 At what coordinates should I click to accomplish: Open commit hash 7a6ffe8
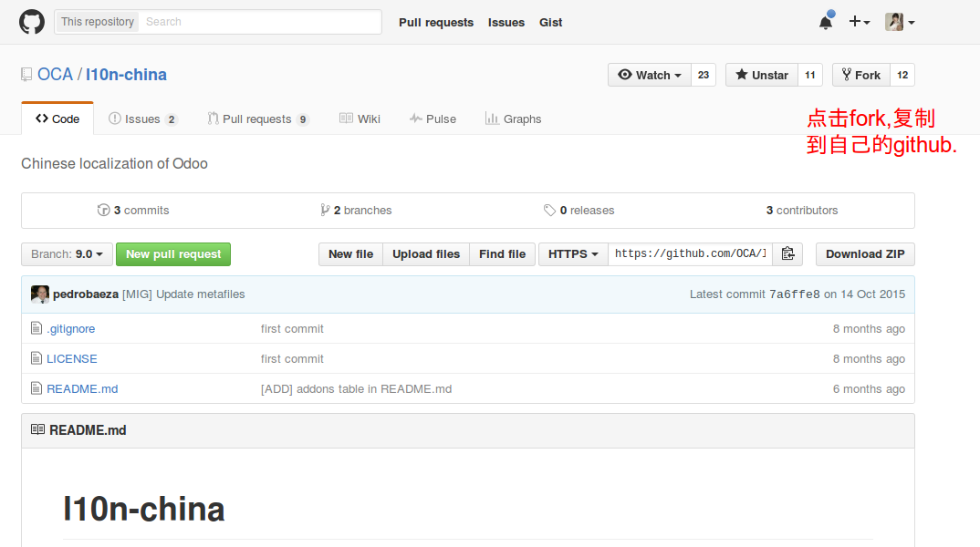click(x=795, y=294)
